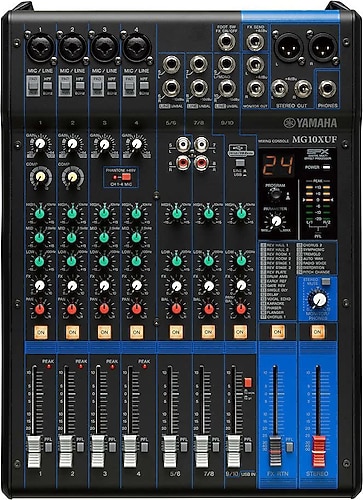Viewport: 363px width, 500px height.
Task: Toggle the channel 4 ON button
Action: (x=136, y=332)
